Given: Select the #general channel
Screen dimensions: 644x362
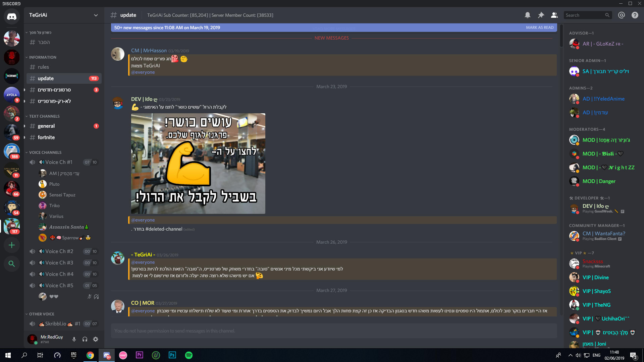Looking at the screenshot, I should click(x=46, y=126).
